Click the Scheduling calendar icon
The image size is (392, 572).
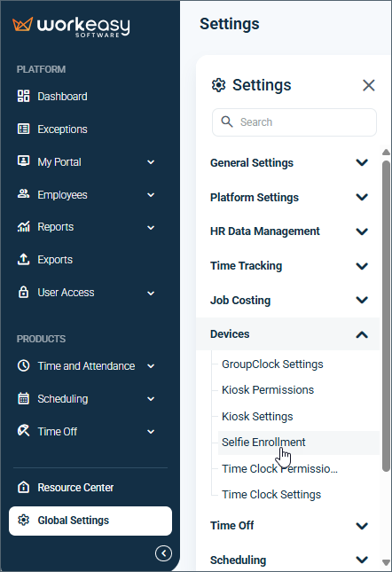(24, 398)
